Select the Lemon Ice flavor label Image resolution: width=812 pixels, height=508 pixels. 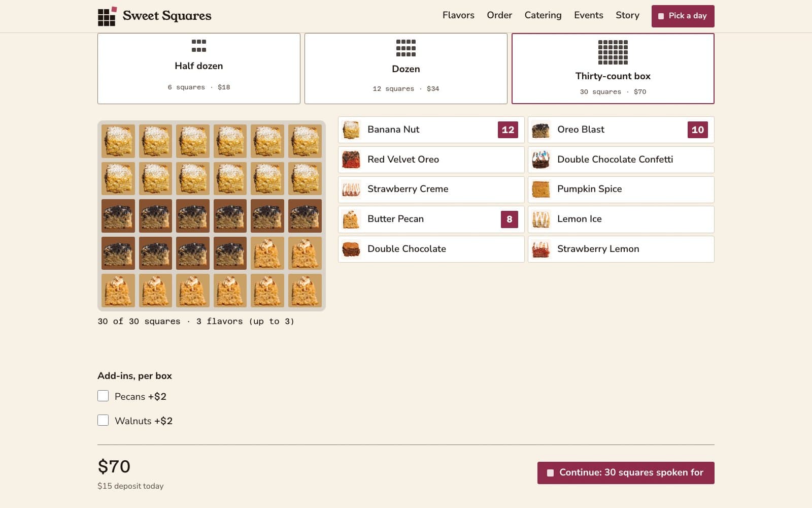(x=580, y=219)
